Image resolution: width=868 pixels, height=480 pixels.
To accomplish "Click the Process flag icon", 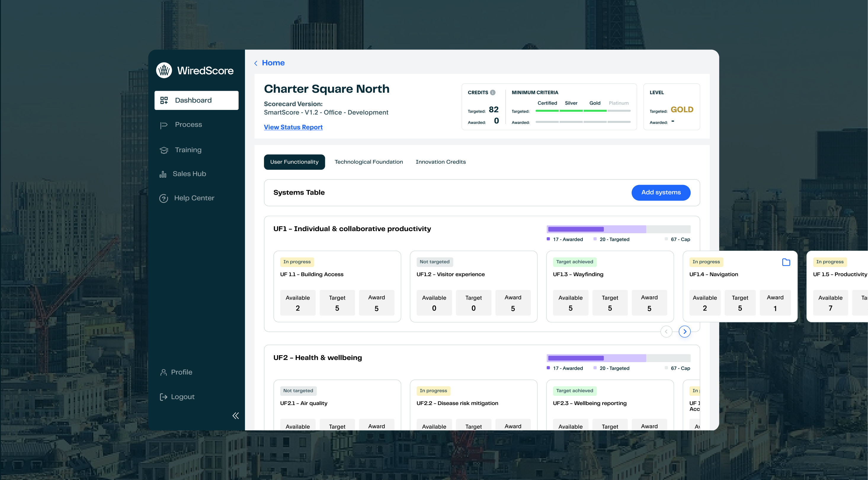I will click(164, 125).
